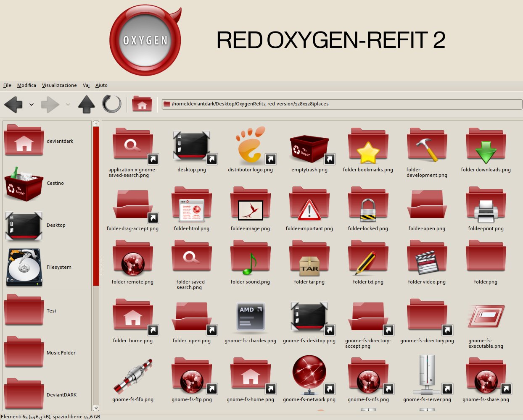The width and height of the screenshot is (523, 420).
Task: Open Cestino trash in sidebar
Action: click(x=34, y=183)
